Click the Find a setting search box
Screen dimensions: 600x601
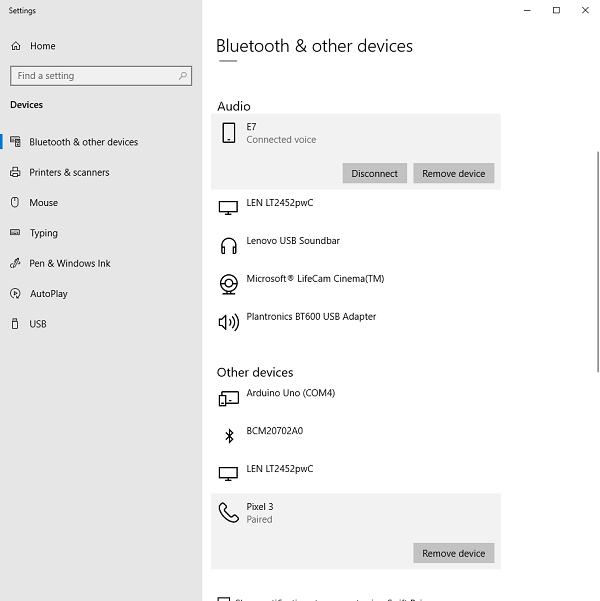tap(95, 76)
